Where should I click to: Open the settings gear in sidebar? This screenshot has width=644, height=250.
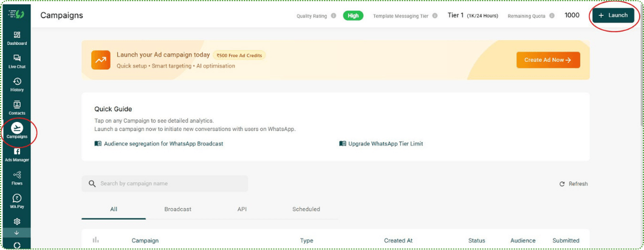[17, 221]
